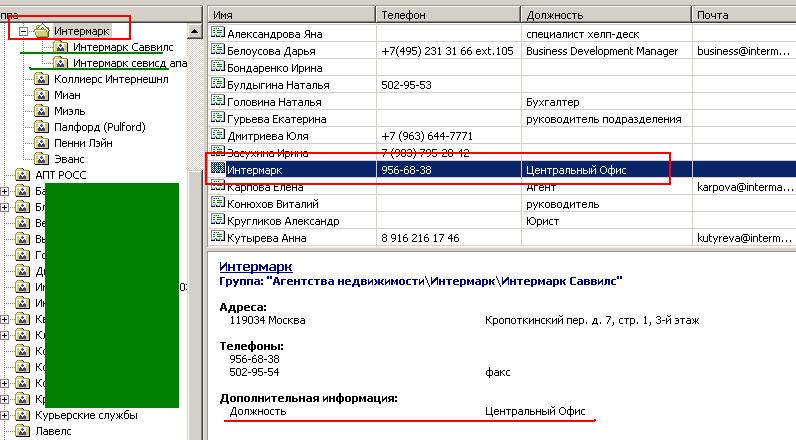Screen dimensions: 796x440
Task: Select contact Конюхов Виталий
Action: 273,204
